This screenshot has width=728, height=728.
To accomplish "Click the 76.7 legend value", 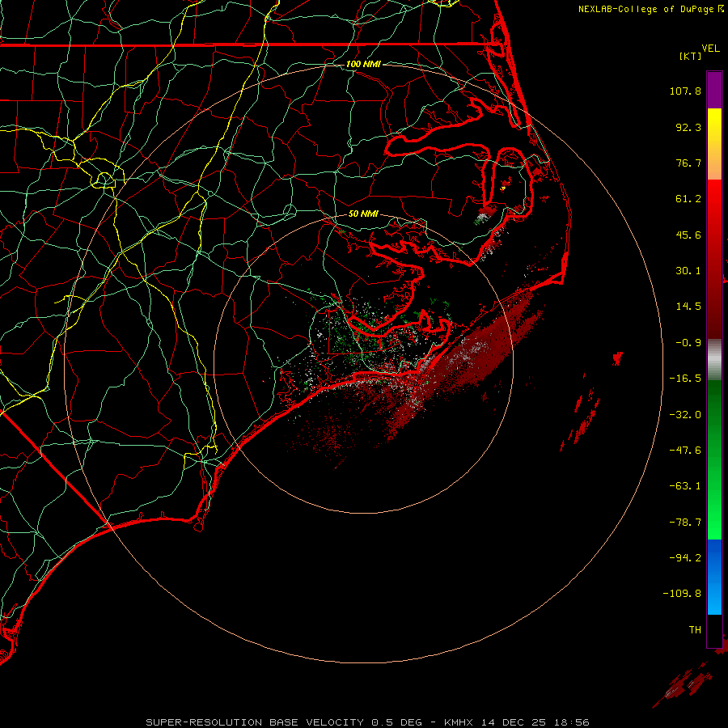I will click(688, 163).
